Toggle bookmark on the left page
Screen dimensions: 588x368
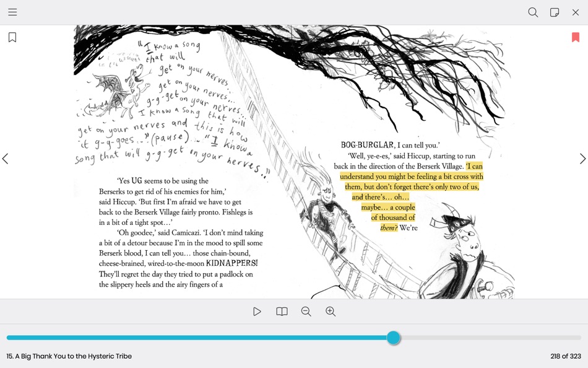click(x=12, y=37)
